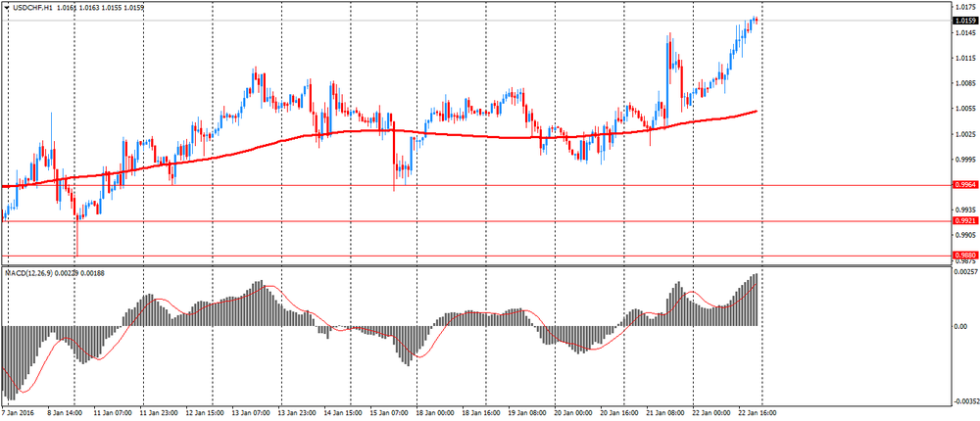Click the 0.00257 value on the MACD scale
This screenshot has width=980, height=421.
pos(964,272)
